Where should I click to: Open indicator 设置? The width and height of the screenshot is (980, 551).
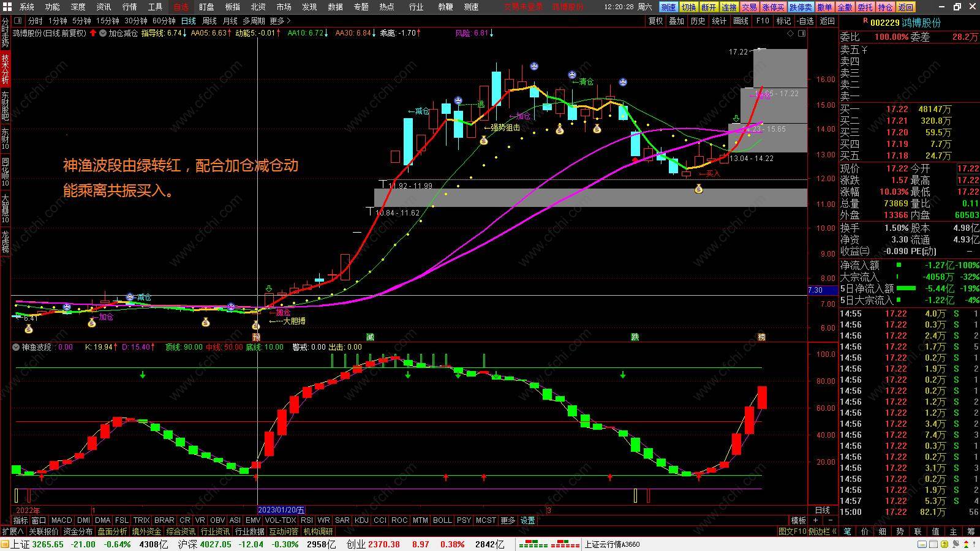click(528, 520)
